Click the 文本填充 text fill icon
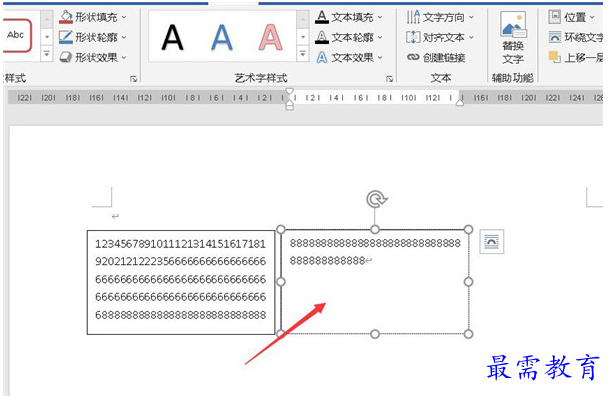The height and width of the screenshot is (399, 608). click(x=321, y=17)
